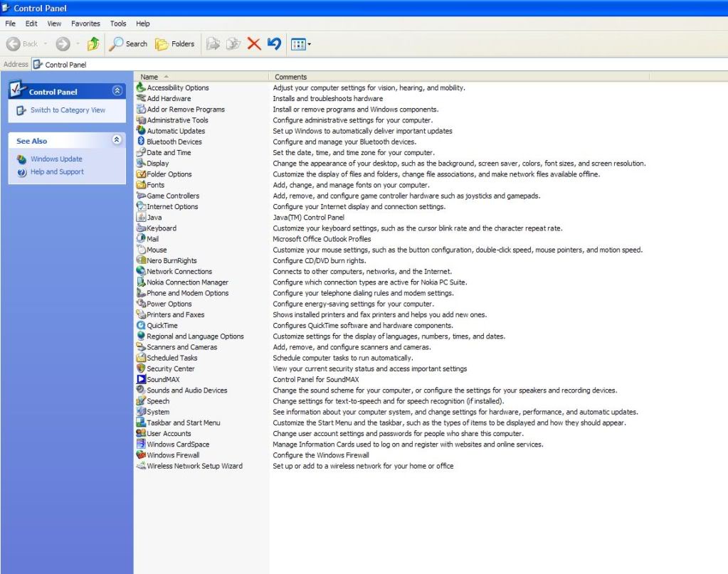
Task: Open the SoundMAX icon
Action: pyautogui.click(x=141, y=380)
